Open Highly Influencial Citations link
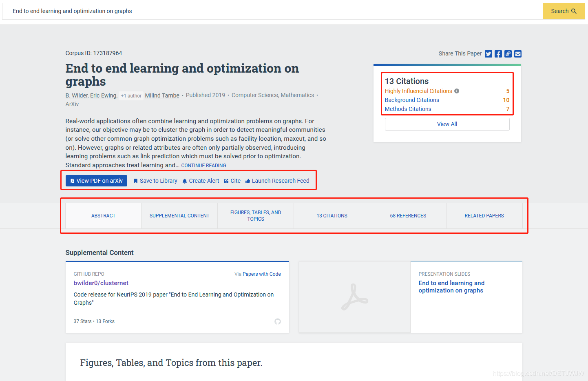 (x=418, y=91)
